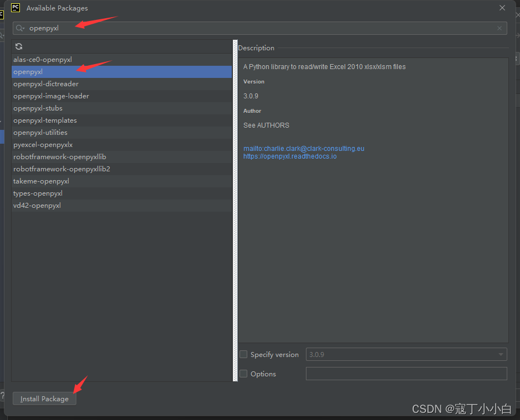Viewport: 520px width, 420px height.
Task: Select openpyxl-stubs package
Action: (122, 108)
